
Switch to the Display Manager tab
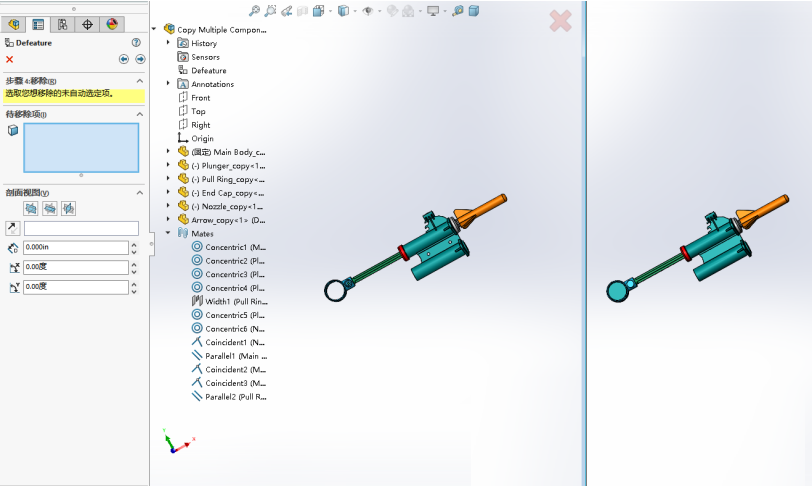(x=111, y=24)
